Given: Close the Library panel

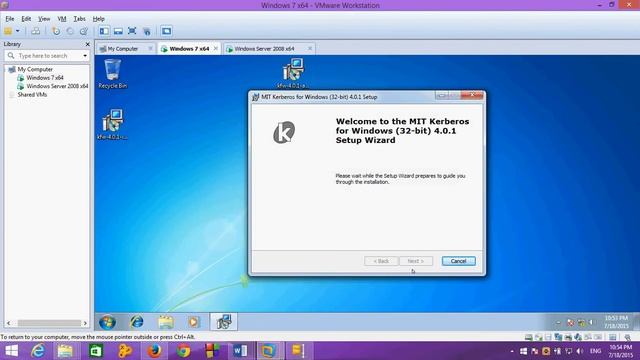Looking at the screenshot, I should [87, 44].
